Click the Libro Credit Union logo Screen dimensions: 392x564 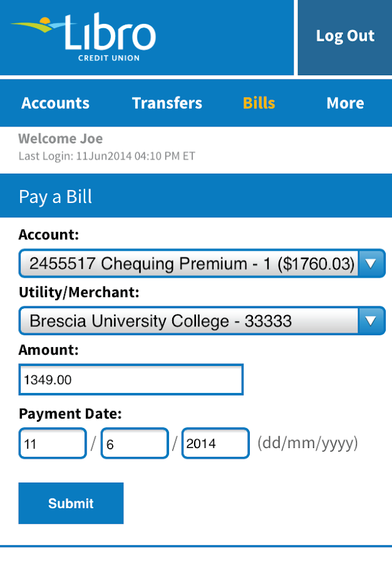[x=83, y=36]
